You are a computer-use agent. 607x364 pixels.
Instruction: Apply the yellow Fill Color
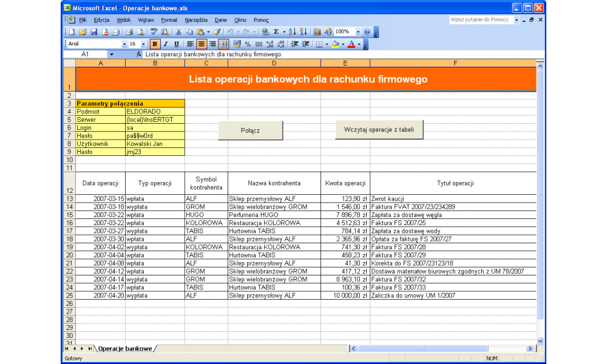pyautogui.click(x=336, y=44)
